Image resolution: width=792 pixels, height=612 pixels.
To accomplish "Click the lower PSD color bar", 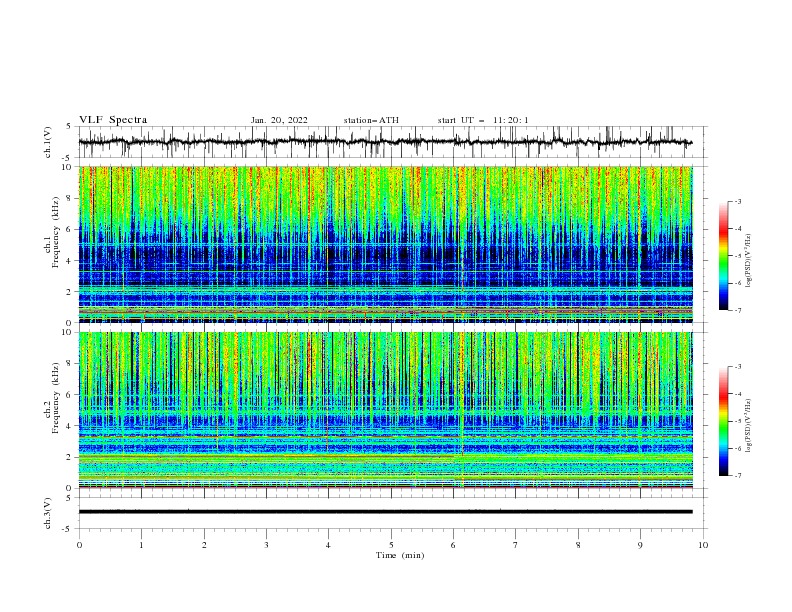I will (x=724, y=421).
